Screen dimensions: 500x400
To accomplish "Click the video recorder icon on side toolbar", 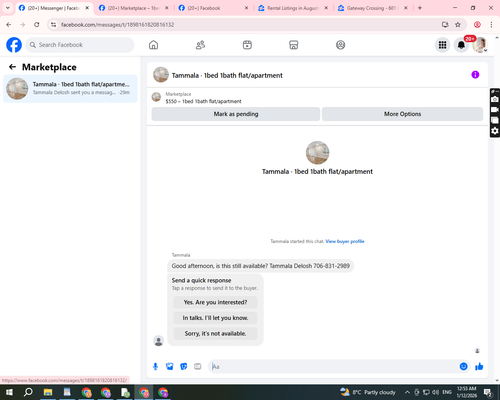I will coord(495,110).
